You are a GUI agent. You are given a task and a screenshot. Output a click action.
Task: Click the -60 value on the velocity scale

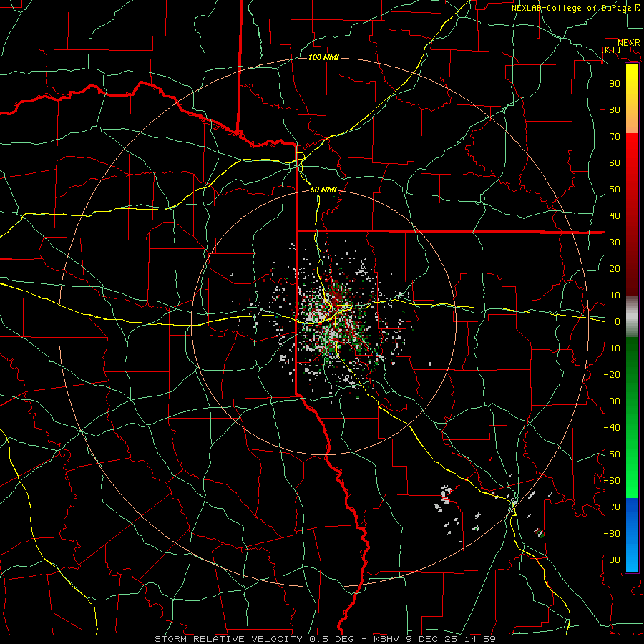tap(612, 481)
